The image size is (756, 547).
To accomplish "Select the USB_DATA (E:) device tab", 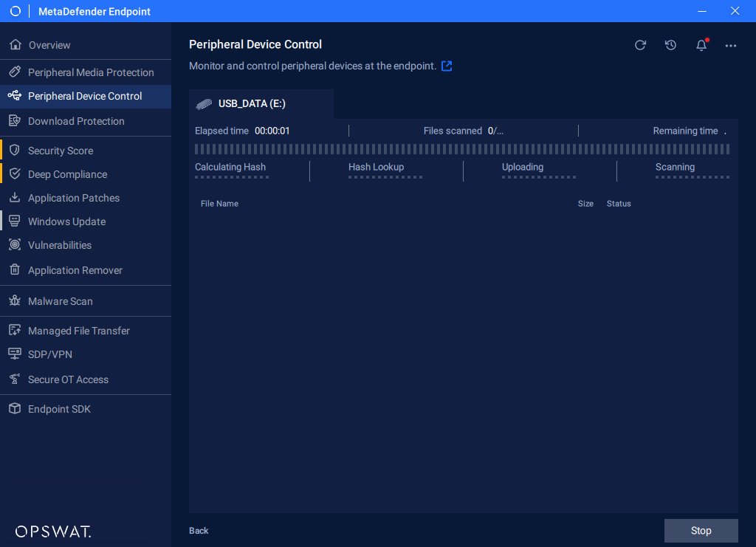I will tap(261, 103).
